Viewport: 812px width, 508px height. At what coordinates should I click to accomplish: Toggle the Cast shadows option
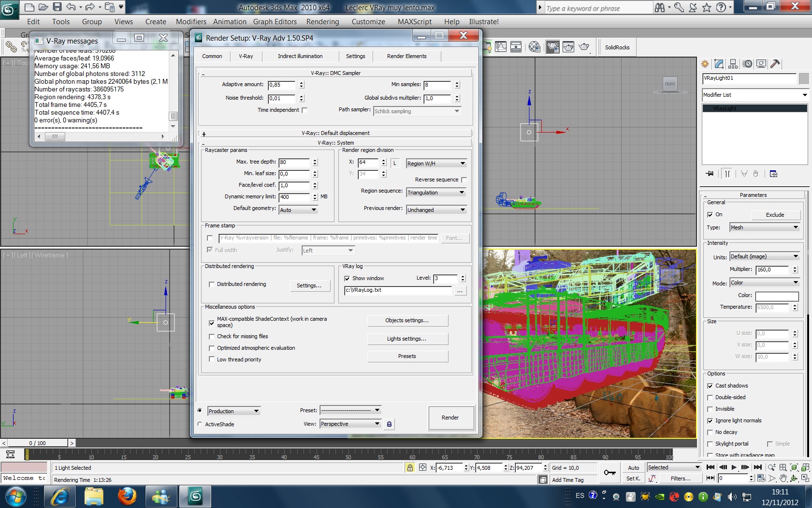point(710,386)
